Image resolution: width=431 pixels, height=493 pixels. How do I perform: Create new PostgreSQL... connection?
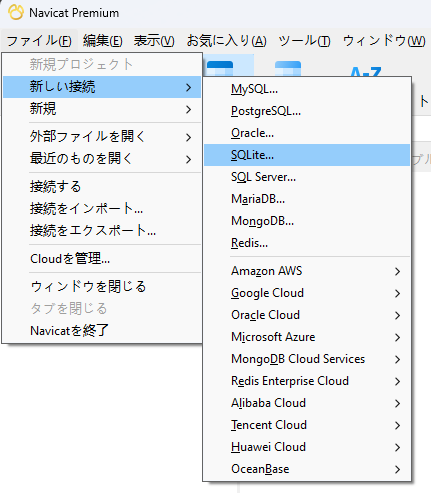(307, 111)
